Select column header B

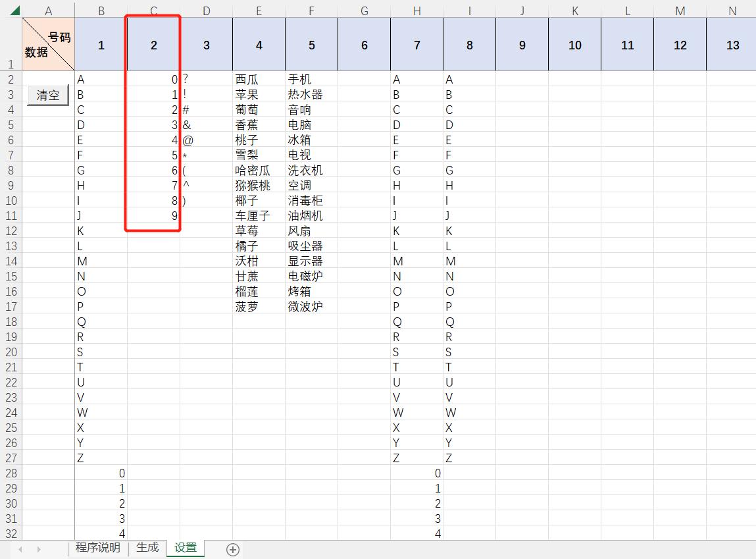pyautogui.click(x=101, y=10)
